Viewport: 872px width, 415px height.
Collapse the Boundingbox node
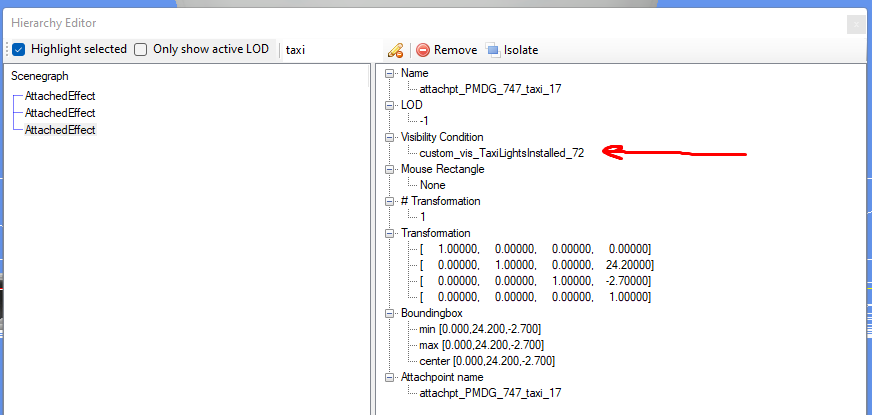[x=390, y=313]
